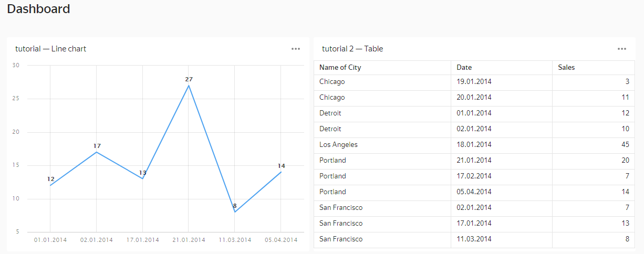
Task: Click the tutorial — Line chart title
Action: 51,49
